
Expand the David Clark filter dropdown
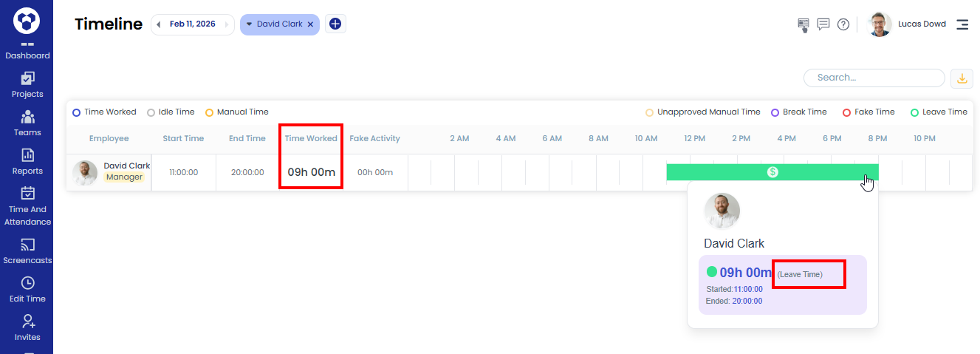point(250,24)
